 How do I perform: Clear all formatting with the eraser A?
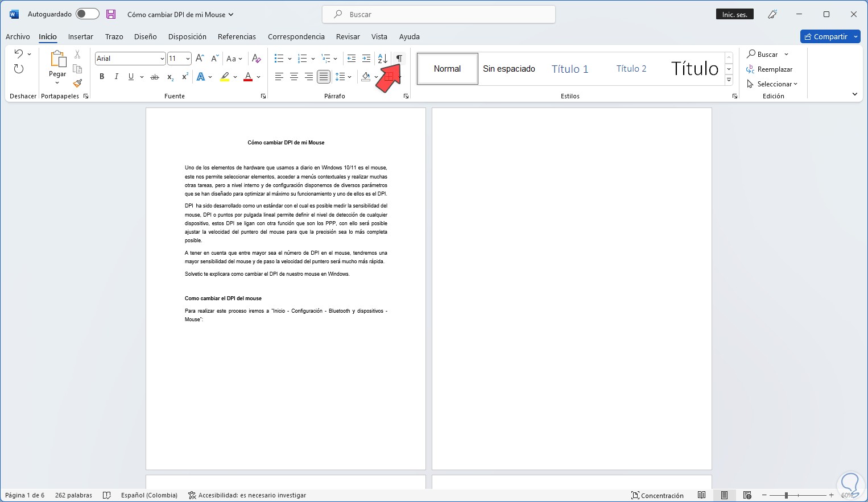(x=257, y=59)
